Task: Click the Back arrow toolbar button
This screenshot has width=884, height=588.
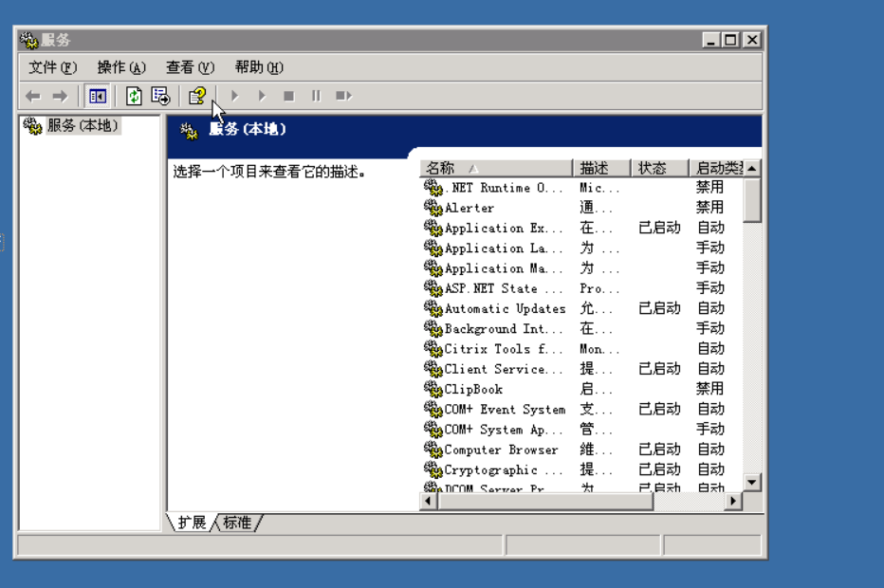Action: pos(33,97)
